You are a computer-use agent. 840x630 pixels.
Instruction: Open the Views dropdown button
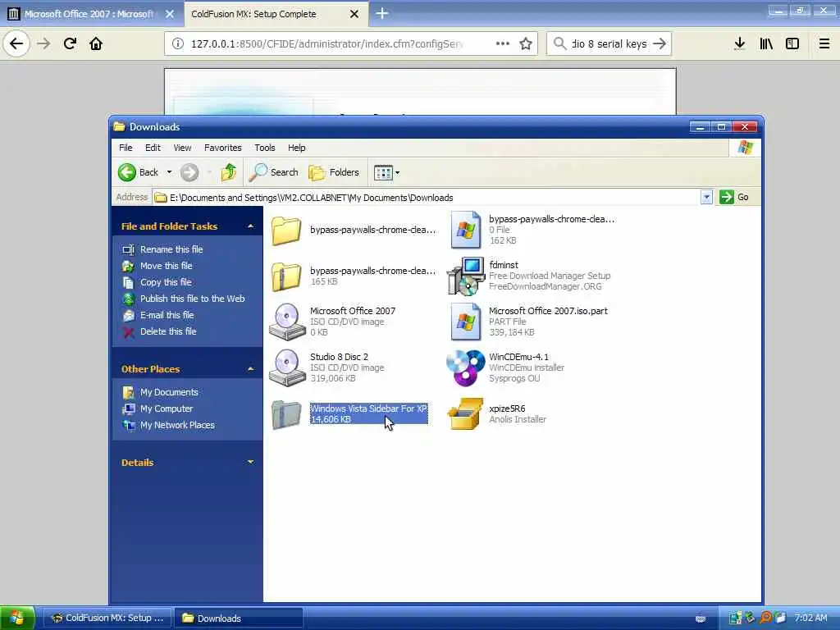click(x=386, y=172)
